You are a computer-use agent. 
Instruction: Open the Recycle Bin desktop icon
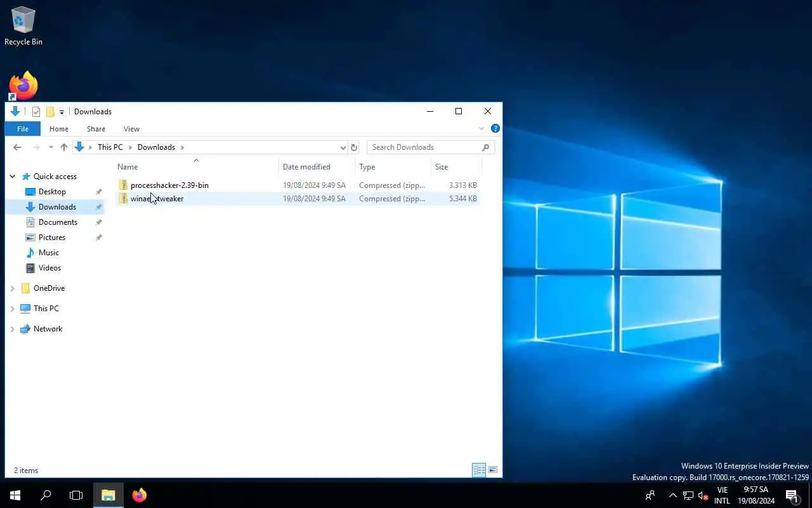[23, 26]
